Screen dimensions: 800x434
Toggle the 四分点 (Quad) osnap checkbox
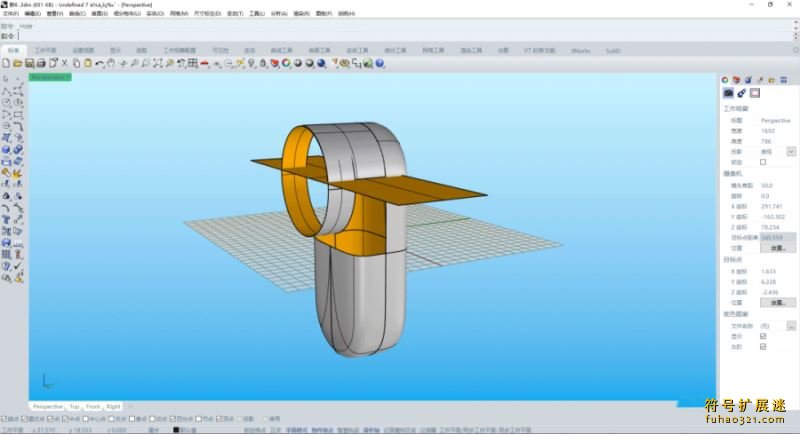172,419
